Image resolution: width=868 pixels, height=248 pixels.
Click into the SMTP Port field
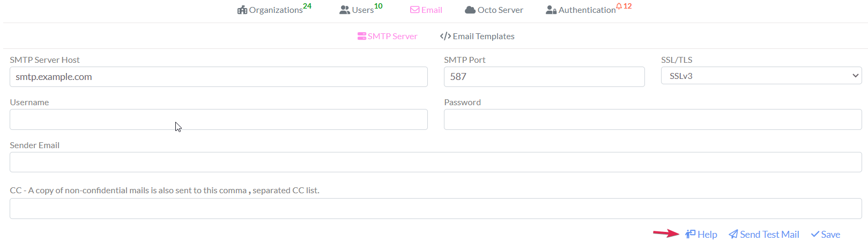[544, 77]
